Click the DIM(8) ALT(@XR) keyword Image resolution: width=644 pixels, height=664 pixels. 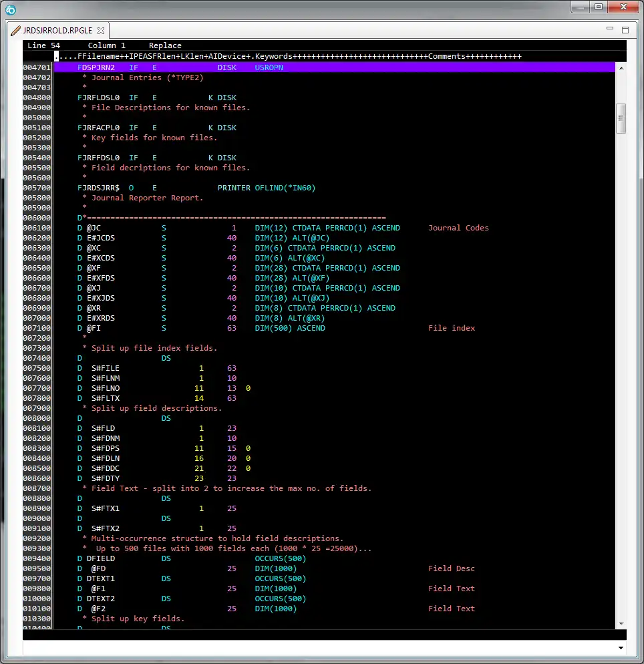[290, 318]
